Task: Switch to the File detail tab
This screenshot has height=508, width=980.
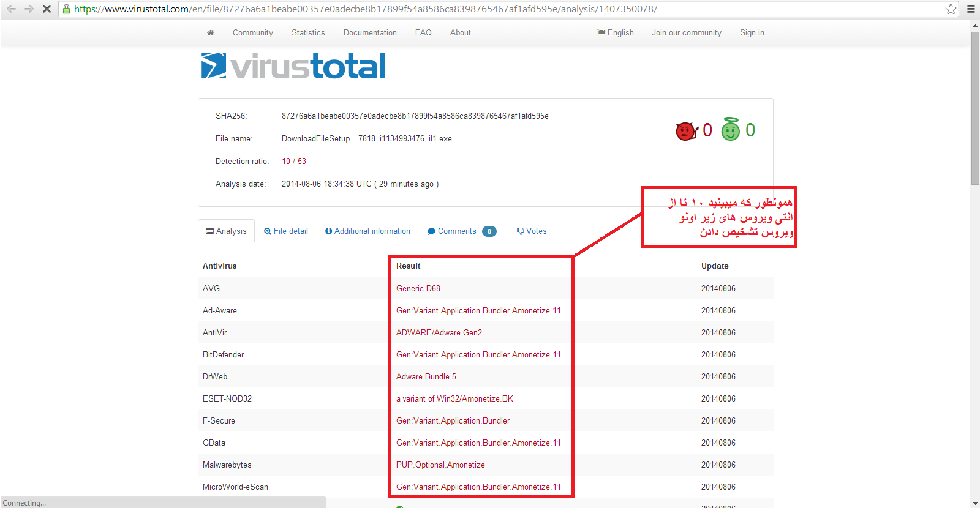Action: click(x=286, y=231)
